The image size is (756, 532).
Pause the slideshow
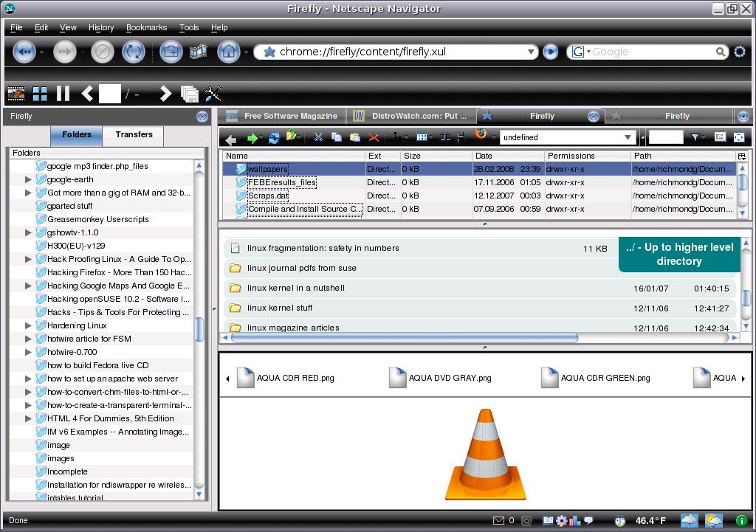tap(63, 94)
